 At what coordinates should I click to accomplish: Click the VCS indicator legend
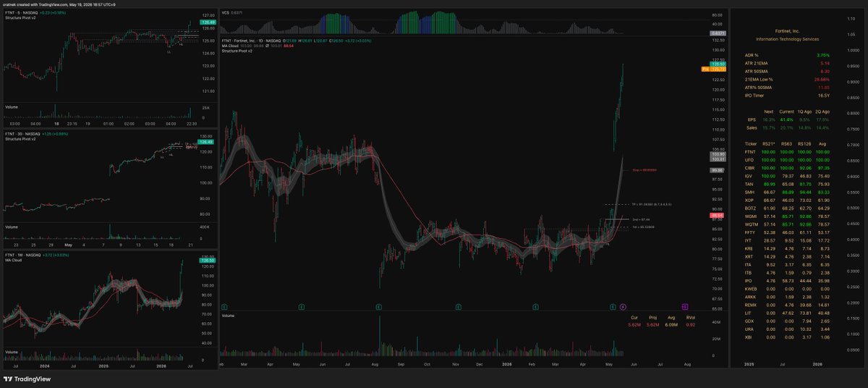232,12
